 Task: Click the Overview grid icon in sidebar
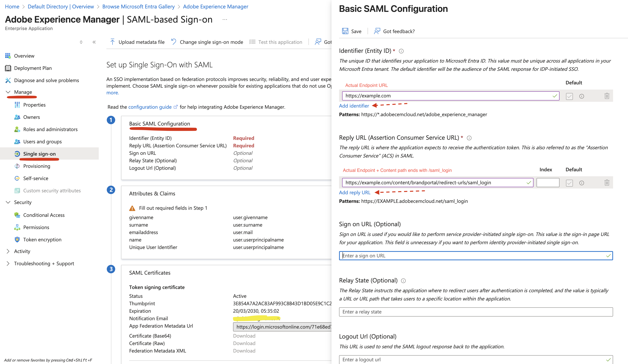[x=8, y=56]
